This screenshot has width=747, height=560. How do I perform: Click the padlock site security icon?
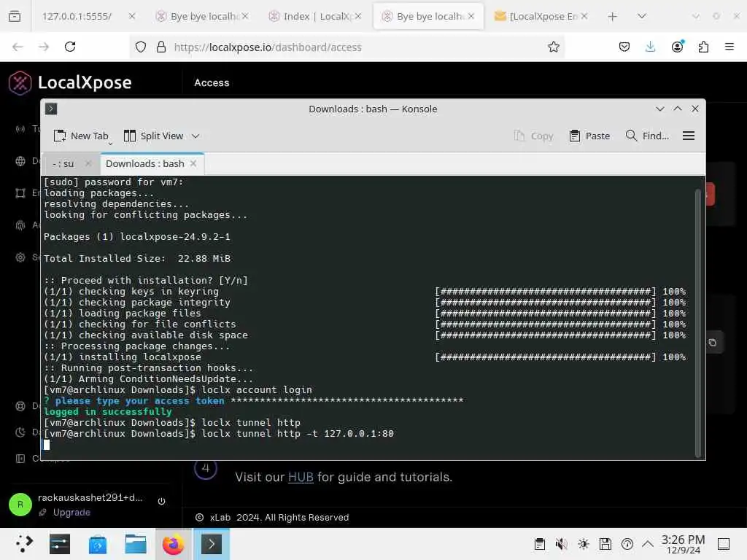[x=161, y=47]
